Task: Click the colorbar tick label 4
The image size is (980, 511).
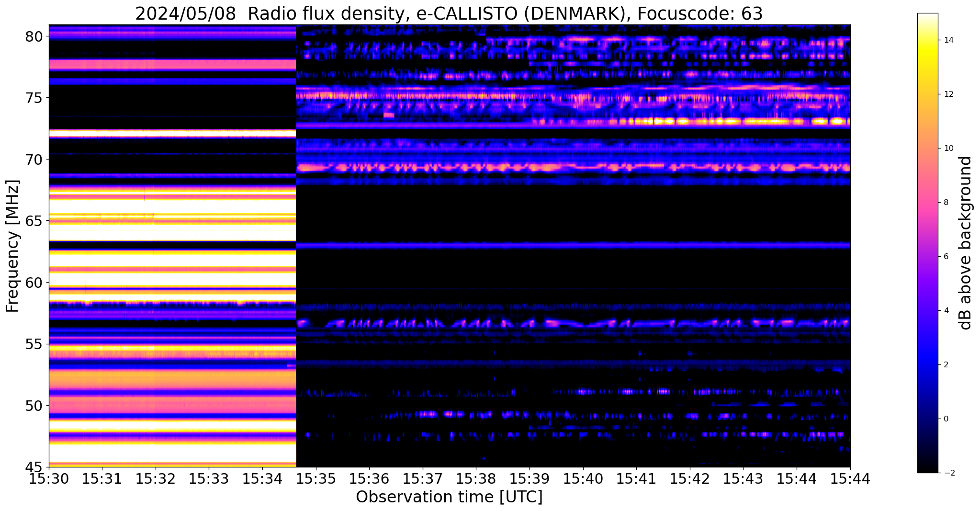Action: [x=946, y=310]
